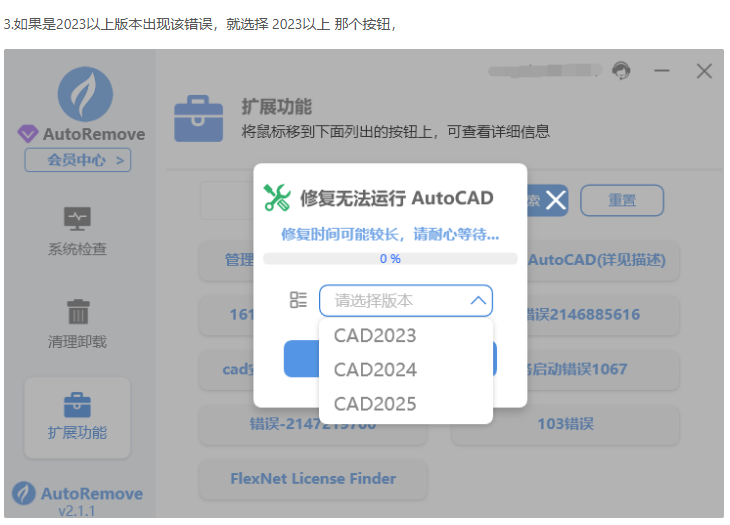730x525 pixels.
Task: Click the 扩展功能 toolbox header icon
Action: [199, 119]
